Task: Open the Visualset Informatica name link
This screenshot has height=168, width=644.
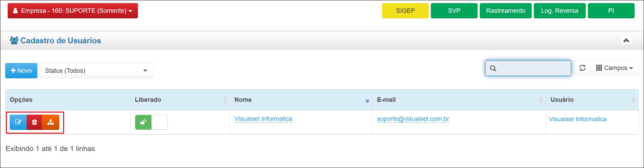Action: pyautogui.click(x=263, y=119)
